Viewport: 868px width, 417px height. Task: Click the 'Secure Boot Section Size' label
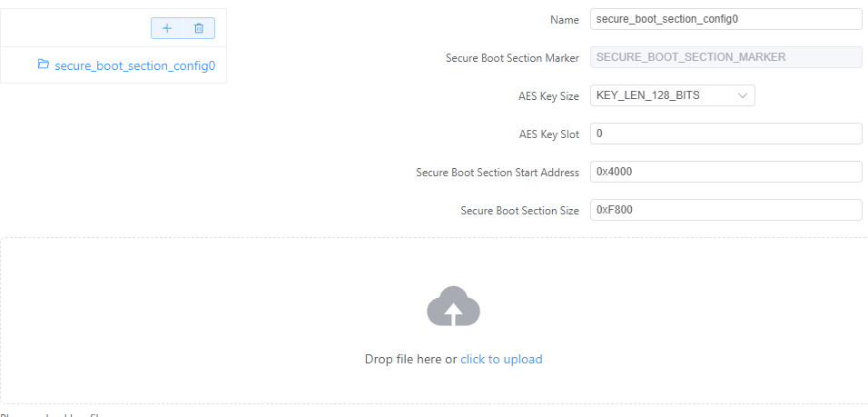(520, 211)
